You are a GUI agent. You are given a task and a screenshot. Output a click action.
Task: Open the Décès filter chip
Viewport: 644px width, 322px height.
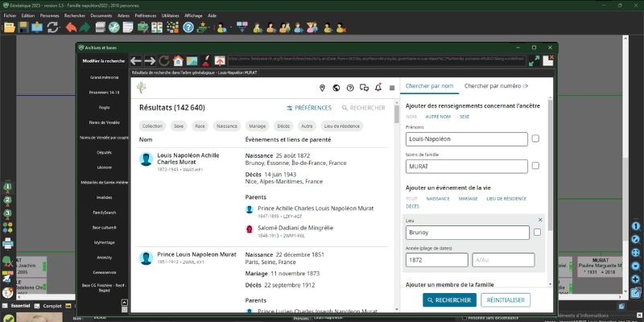pyautogui.click(x=283, y=126)
